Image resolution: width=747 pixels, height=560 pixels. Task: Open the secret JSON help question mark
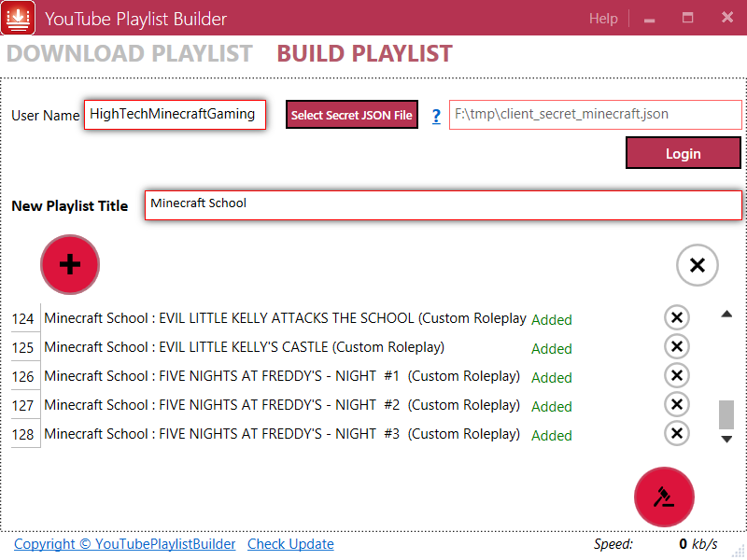tap(436, 116)
